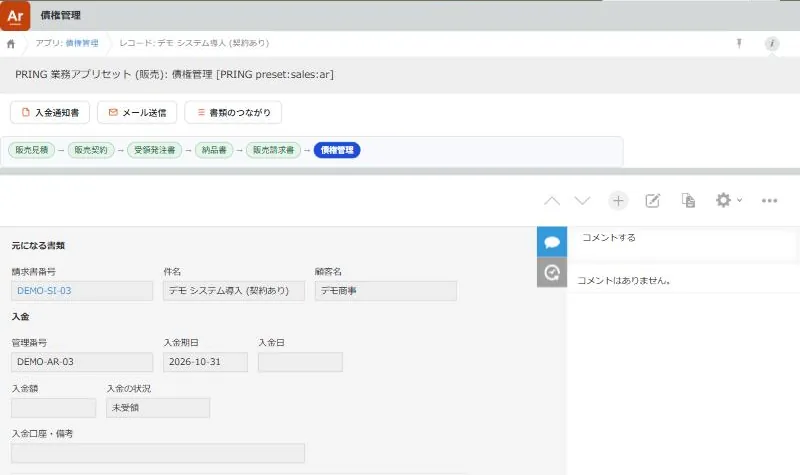Go to the home icon in breadcrumb
This screenshot has width=800, height=475.
coord(11,44)
